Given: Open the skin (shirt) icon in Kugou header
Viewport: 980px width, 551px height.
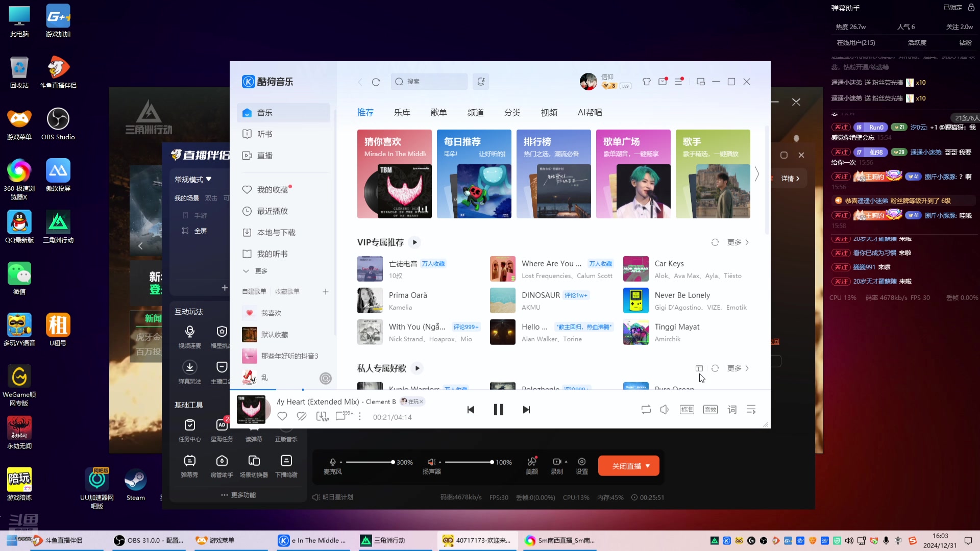Looking at the screenshot, I should point(647,82).
